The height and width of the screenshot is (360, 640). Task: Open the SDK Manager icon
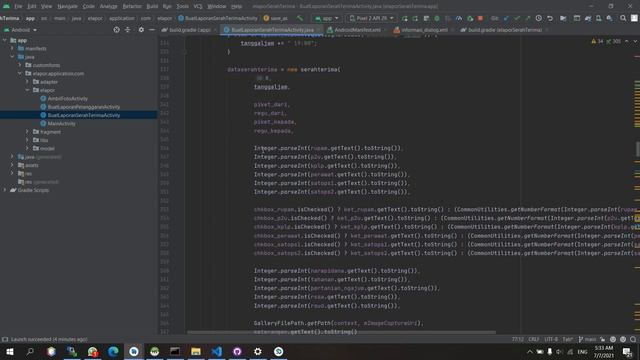[x=609, y=18]
